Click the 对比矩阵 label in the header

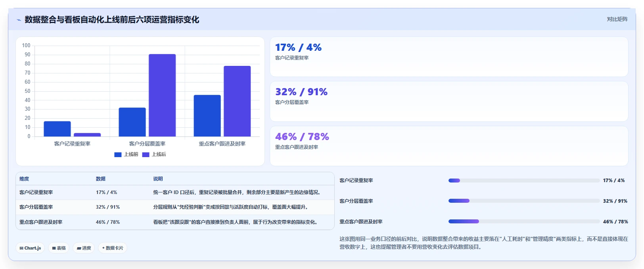click(x=617, y=19)
